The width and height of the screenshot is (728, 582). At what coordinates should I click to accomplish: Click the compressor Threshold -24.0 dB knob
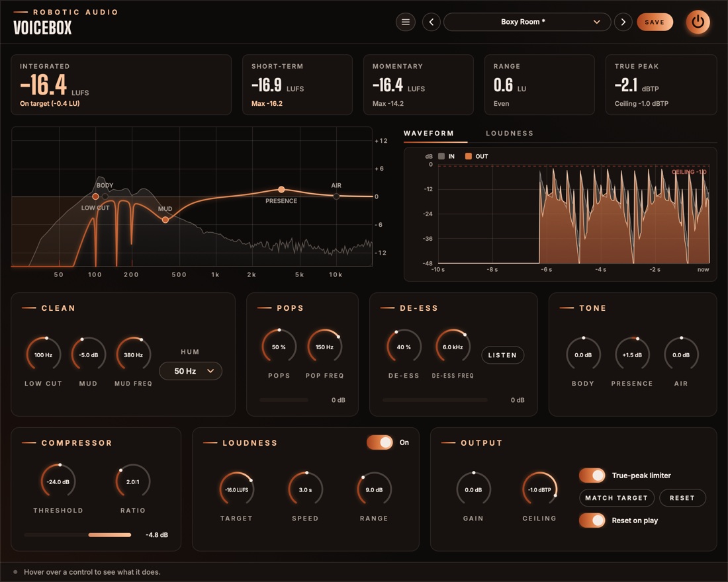(x=58, y=481)
